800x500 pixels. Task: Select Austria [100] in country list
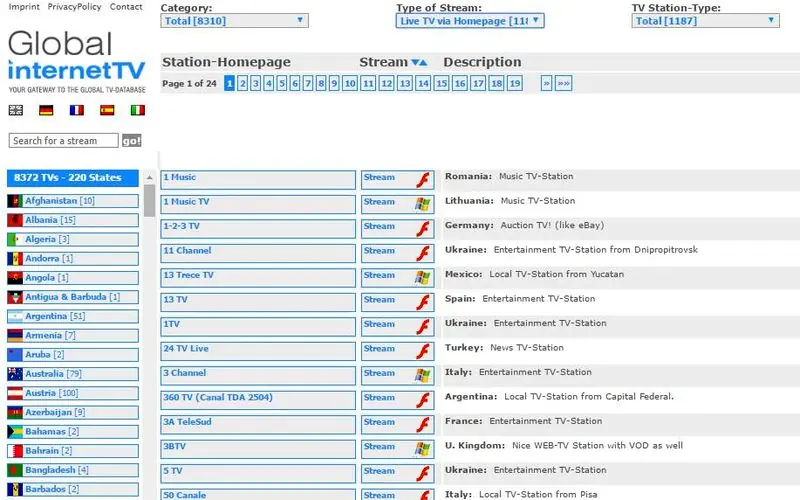(x=73, y=393)
